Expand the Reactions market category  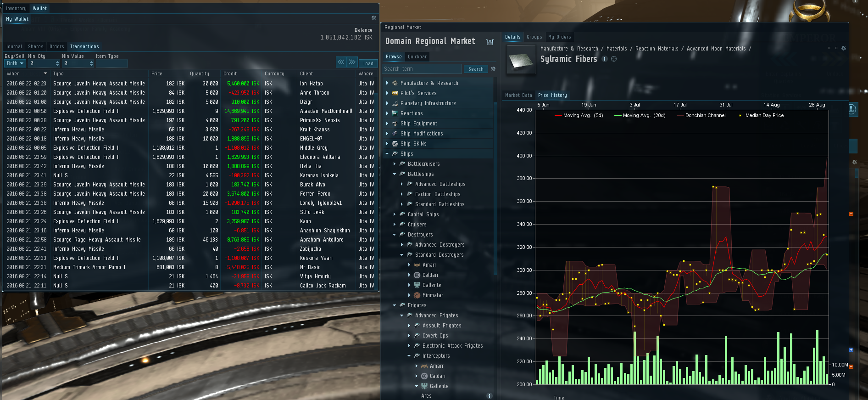point(387,113)
